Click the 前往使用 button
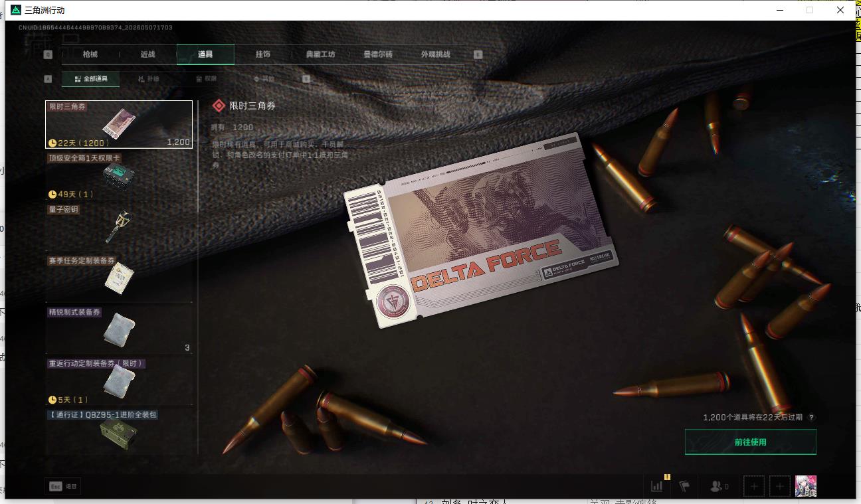 click(750, 442)
